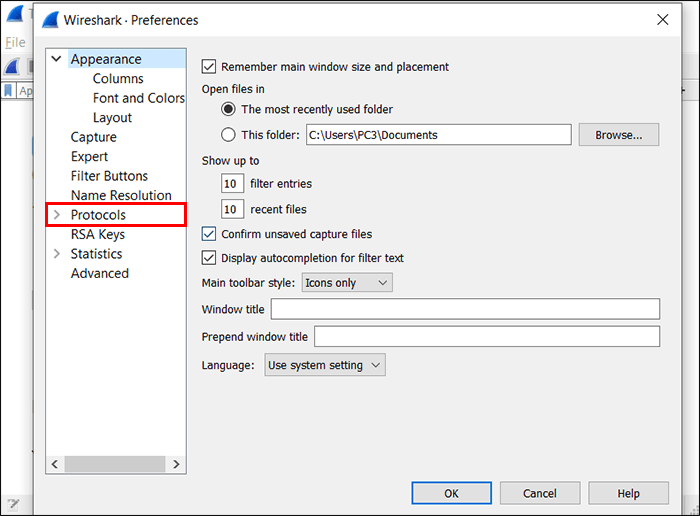Click the folder path input field
700x516 pixels.
click(438, 135)
